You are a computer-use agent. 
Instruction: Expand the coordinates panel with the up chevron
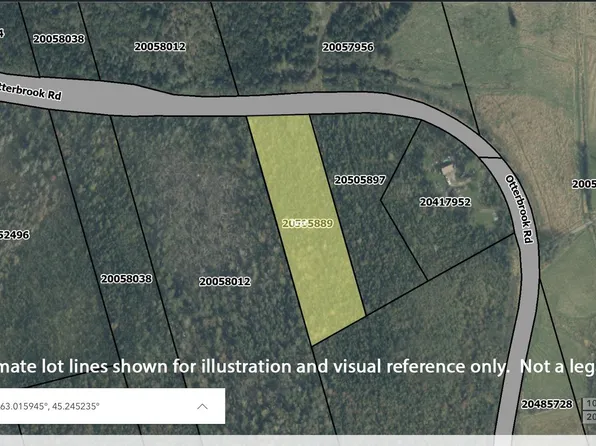202,406
